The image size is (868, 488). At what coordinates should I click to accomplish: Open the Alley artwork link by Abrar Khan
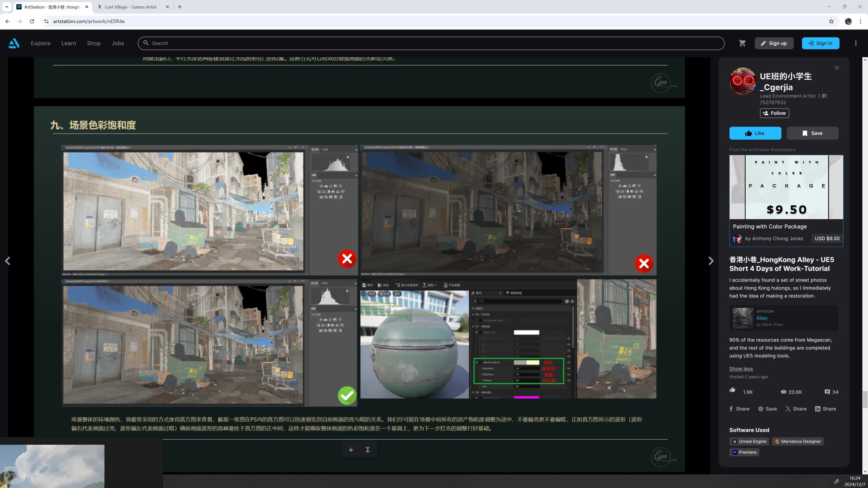click(x=762, y=318)
